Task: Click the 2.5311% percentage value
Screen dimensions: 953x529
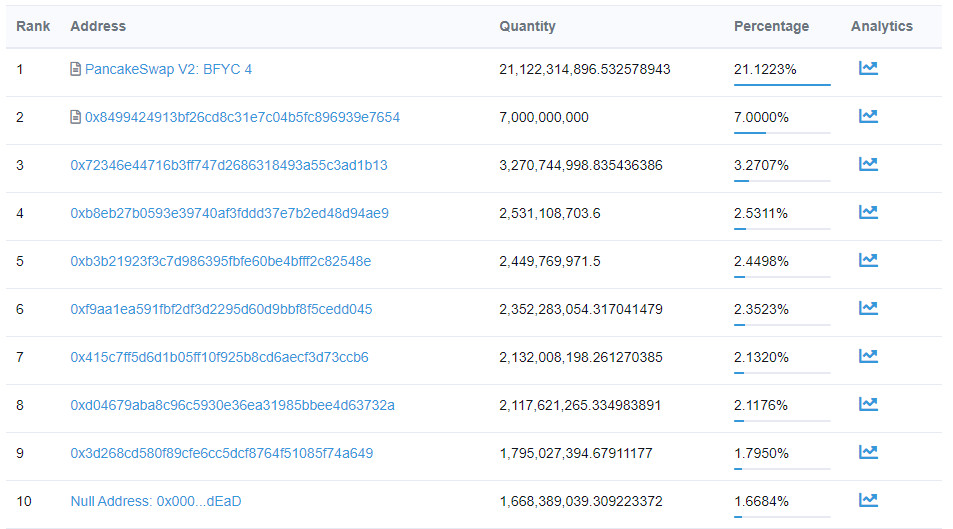Action: coord(761,213)
